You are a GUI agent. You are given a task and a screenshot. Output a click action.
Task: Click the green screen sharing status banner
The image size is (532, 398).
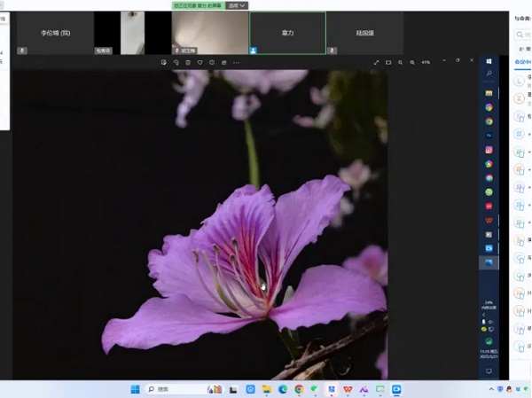199,5
